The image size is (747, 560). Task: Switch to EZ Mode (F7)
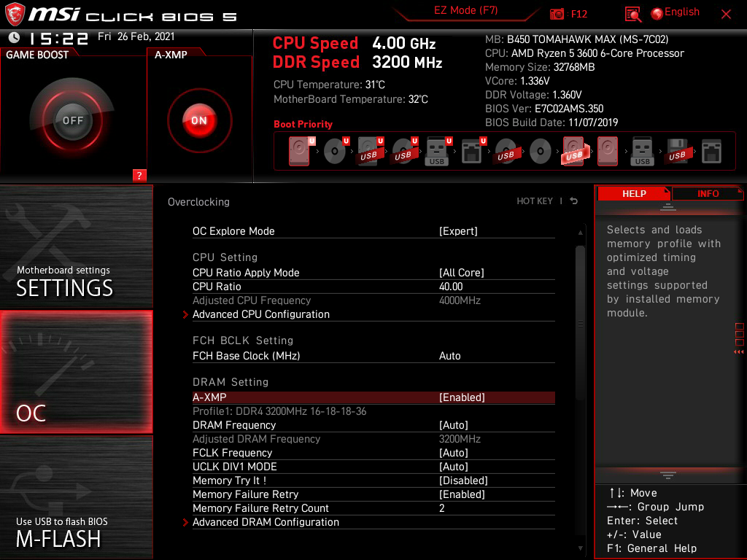tap(465, 10)
